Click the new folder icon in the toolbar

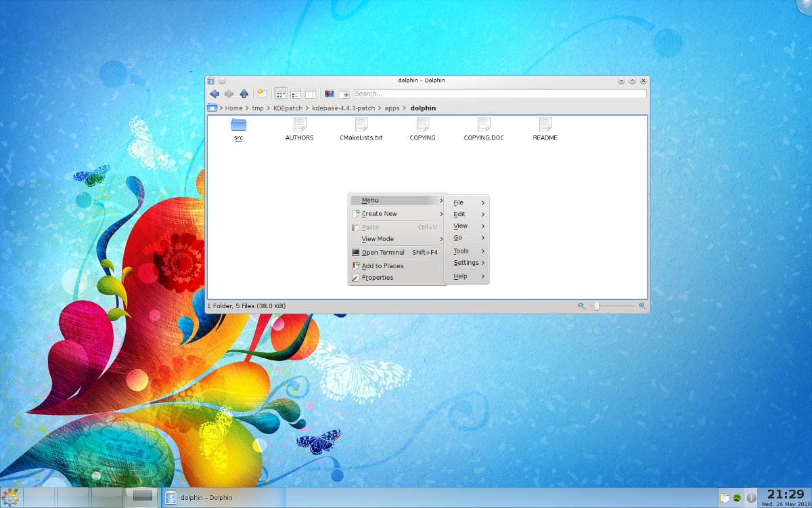click(x=262, y=93)
